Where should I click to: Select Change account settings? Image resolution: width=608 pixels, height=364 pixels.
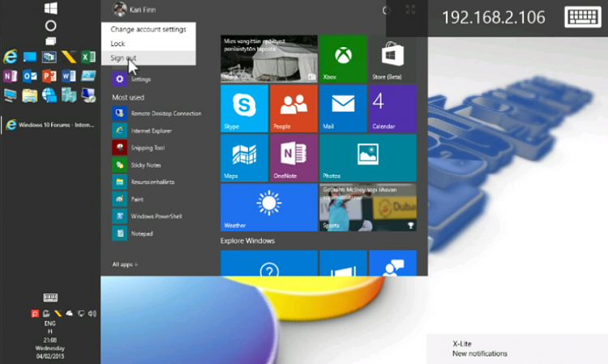click(148, 29)
